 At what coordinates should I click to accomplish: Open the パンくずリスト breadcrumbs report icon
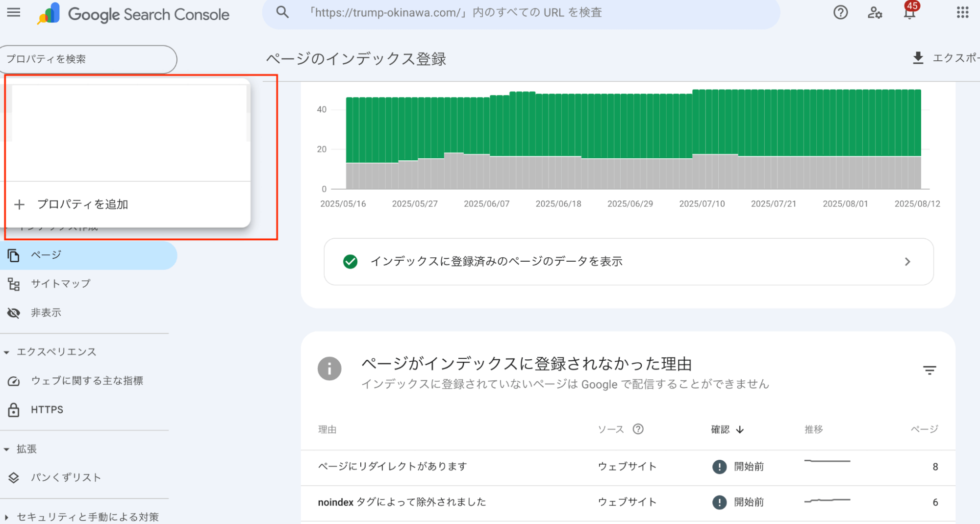click(x=13, y=477)
